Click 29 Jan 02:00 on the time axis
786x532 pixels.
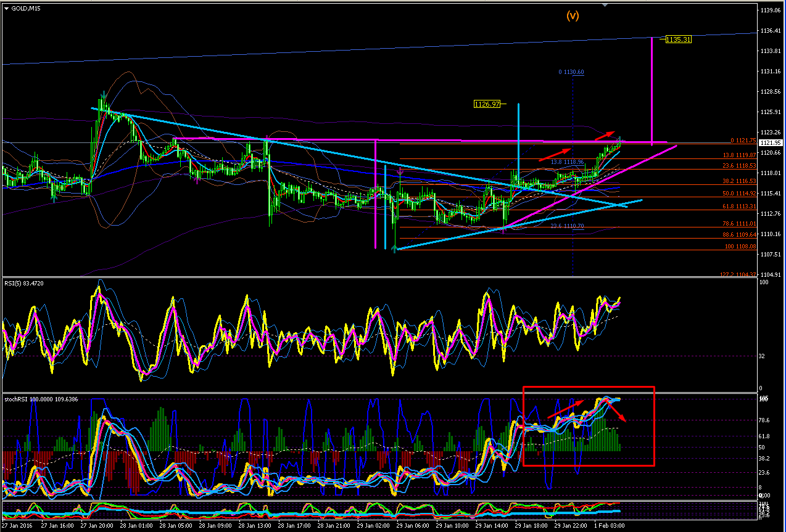tap(374, 526)
